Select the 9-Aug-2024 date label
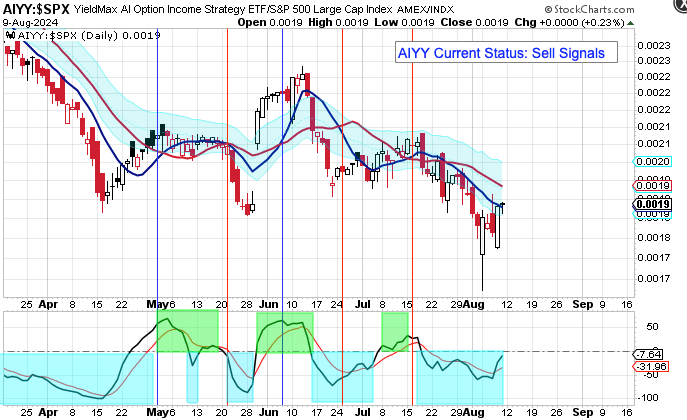The width and height of the screenshot is (687, 420). click(29, 20)
